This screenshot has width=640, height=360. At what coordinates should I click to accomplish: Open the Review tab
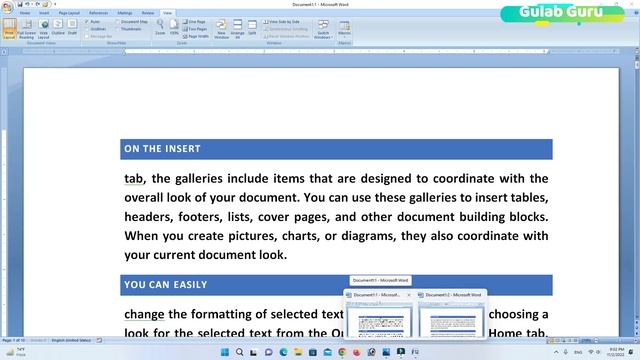pyautogui.click(x=148, y=13)
